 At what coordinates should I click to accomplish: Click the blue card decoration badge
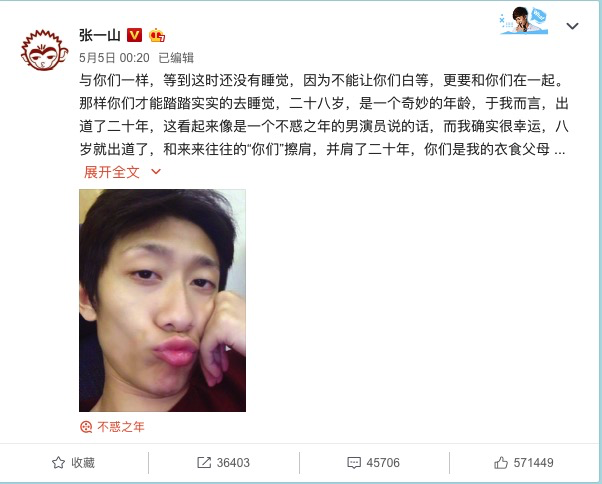[x=524, y=21]
